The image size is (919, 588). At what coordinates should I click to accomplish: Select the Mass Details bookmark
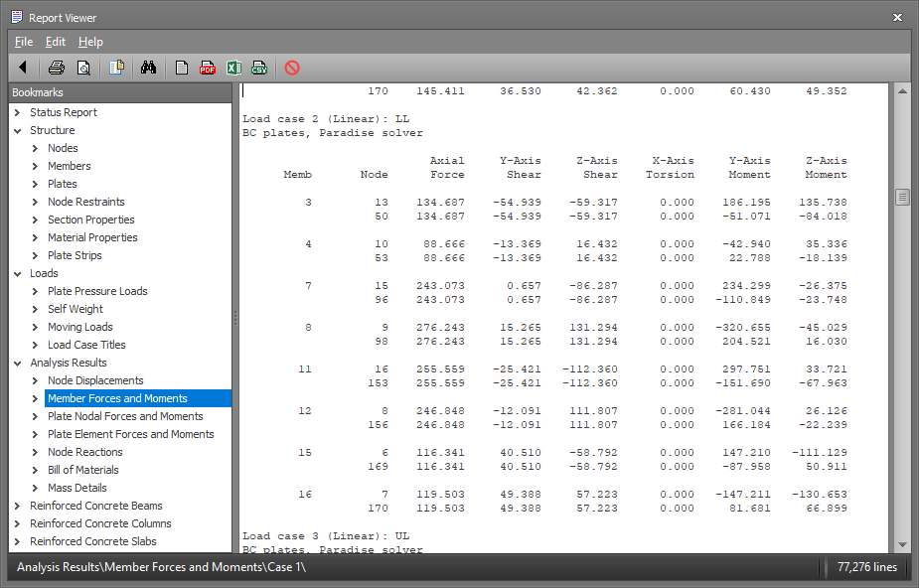click(77, 488)
